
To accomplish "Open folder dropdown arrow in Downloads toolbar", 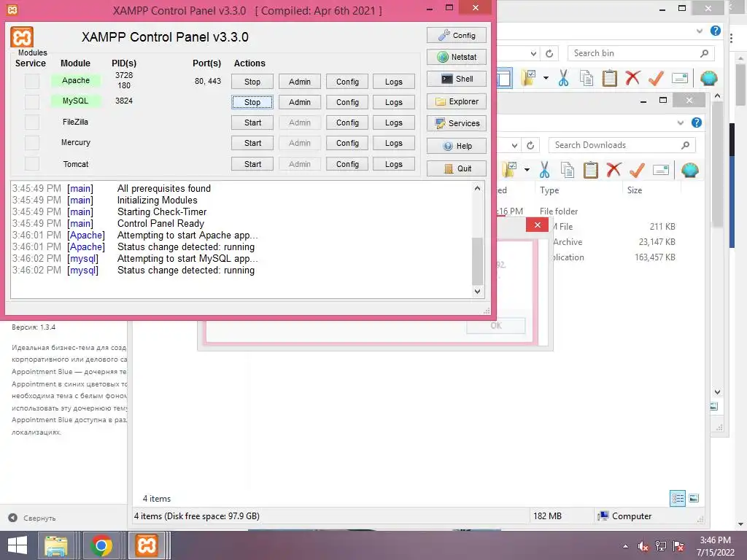I will pos(527,170).
